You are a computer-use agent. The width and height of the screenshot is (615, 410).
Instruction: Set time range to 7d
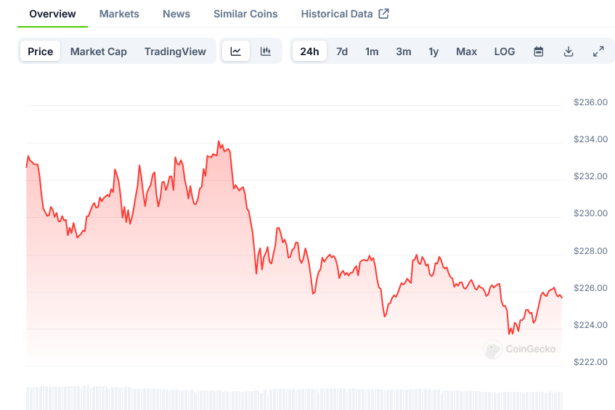(342, 51)
